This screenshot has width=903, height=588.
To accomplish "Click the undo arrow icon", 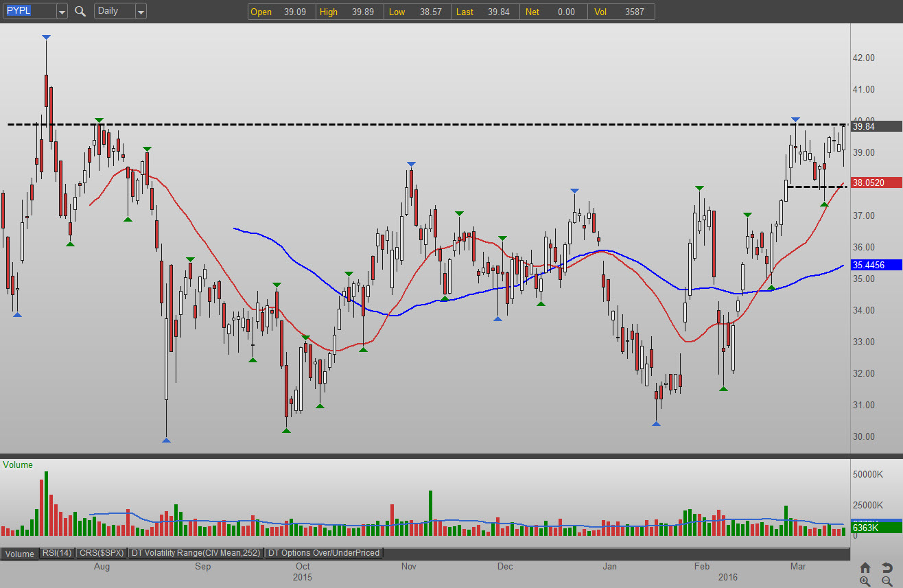I will pos(887,567).
